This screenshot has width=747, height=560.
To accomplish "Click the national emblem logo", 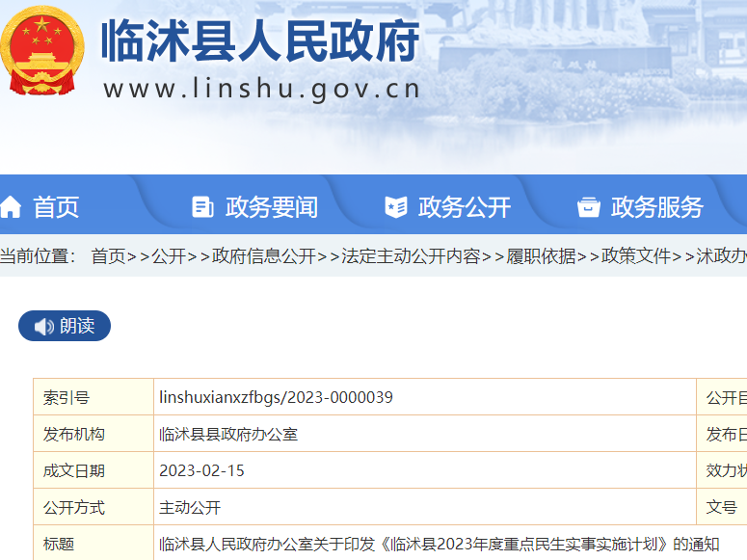I will 42,50.
